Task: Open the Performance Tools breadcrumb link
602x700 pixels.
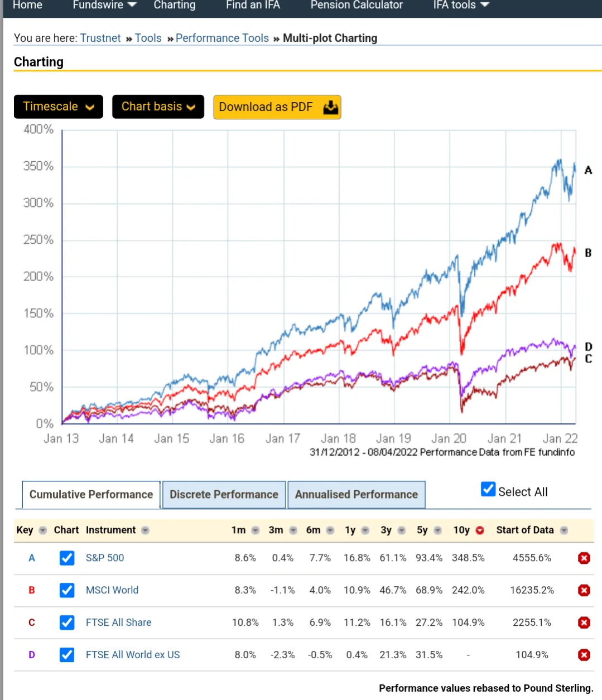Action: click(222, 38)
